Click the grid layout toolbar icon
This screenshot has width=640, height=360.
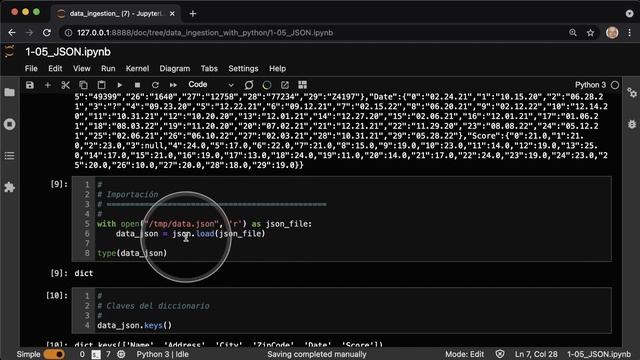coord(302,85)
